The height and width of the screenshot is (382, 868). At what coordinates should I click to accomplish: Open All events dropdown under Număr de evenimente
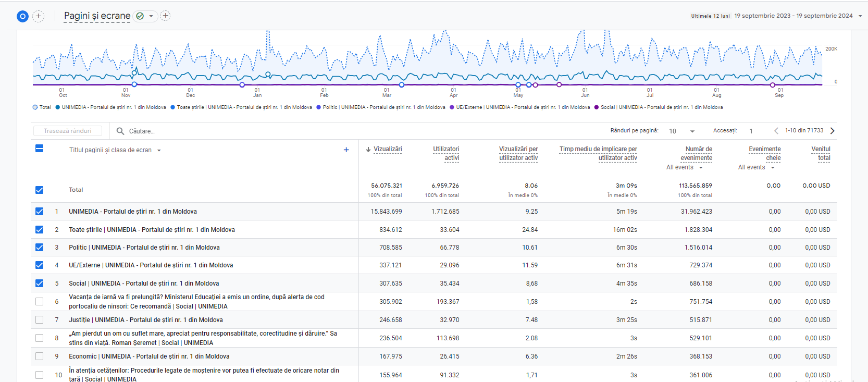click(x=685, y=167)
